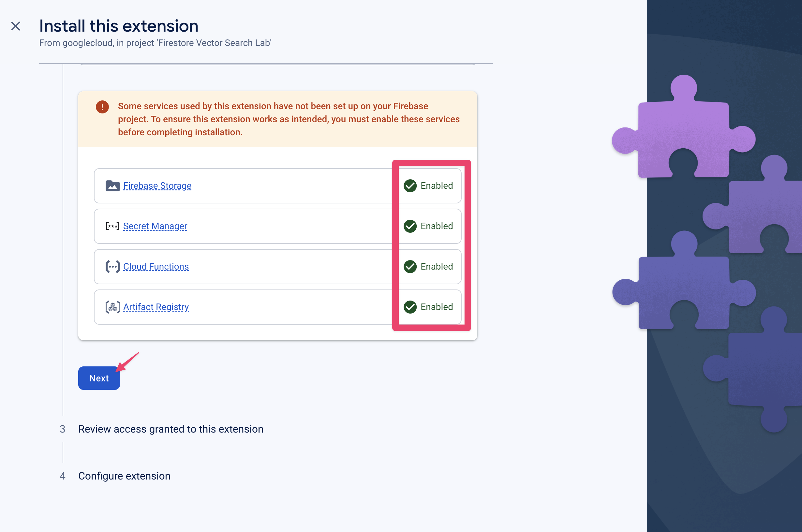This screenshot has height=532, width=802.
Task: Open the Secret Manager service link
Action: pos(154,226)
